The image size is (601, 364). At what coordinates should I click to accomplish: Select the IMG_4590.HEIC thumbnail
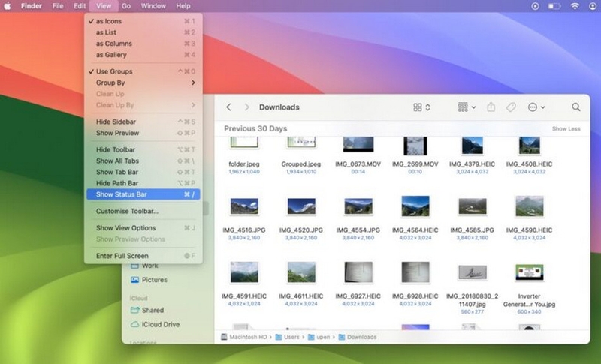tap(530, 206)
